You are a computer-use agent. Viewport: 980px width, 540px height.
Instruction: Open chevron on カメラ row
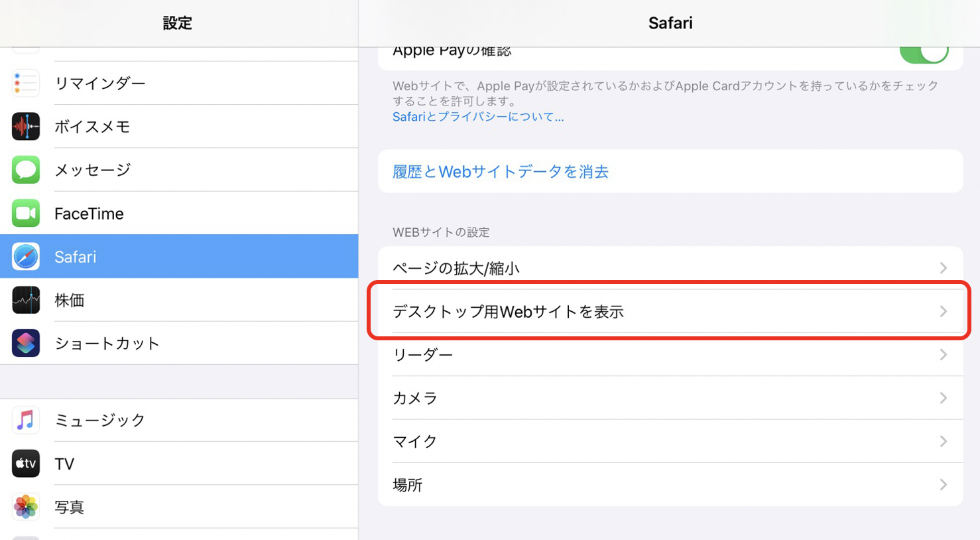pyautogui.click(x=943, y=398)
